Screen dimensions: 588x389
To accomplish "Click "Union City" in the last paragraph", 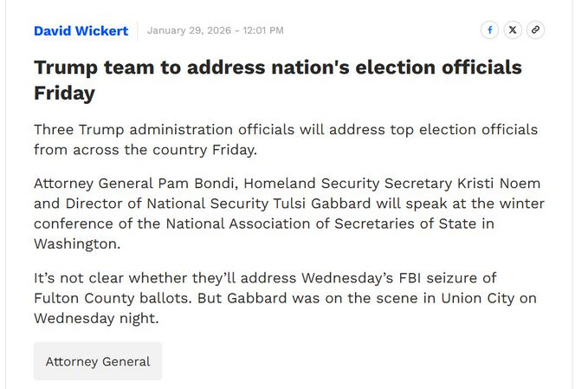I will tap(477, 298).
